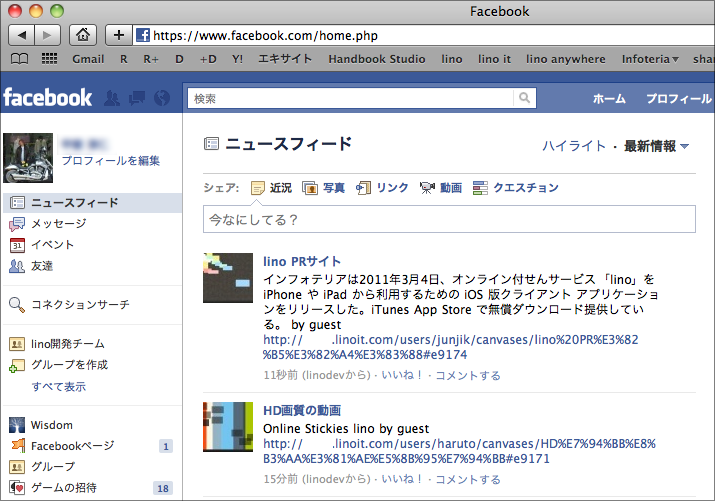Add bookmark with the plus button
The width and height of the screenshot is (715, 501).
[x=119, y=35]
